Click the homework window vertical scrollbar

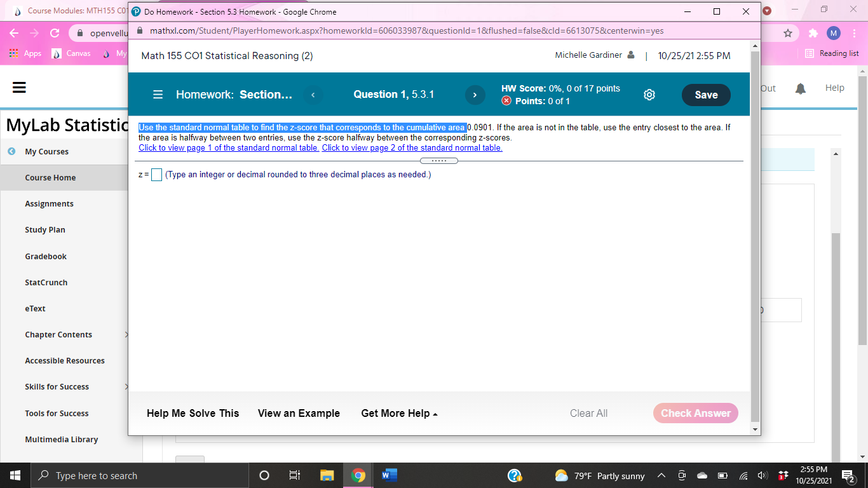755,236
